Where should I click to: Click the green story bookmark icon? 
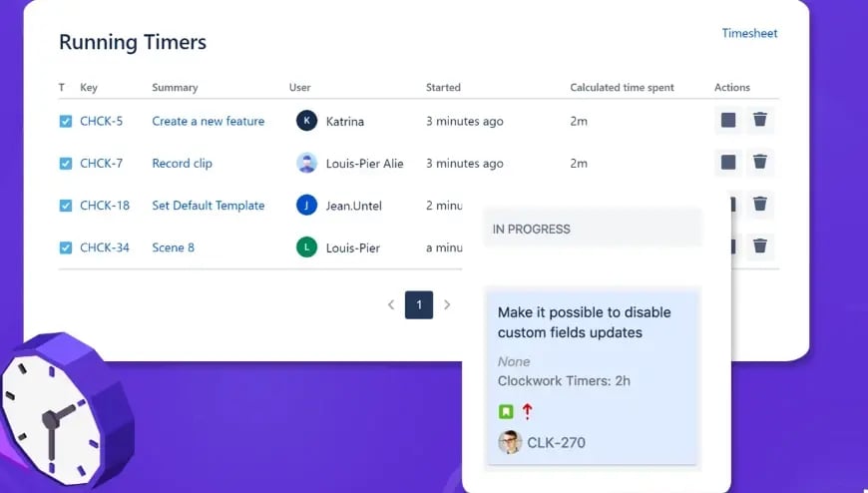coord(506,411)
